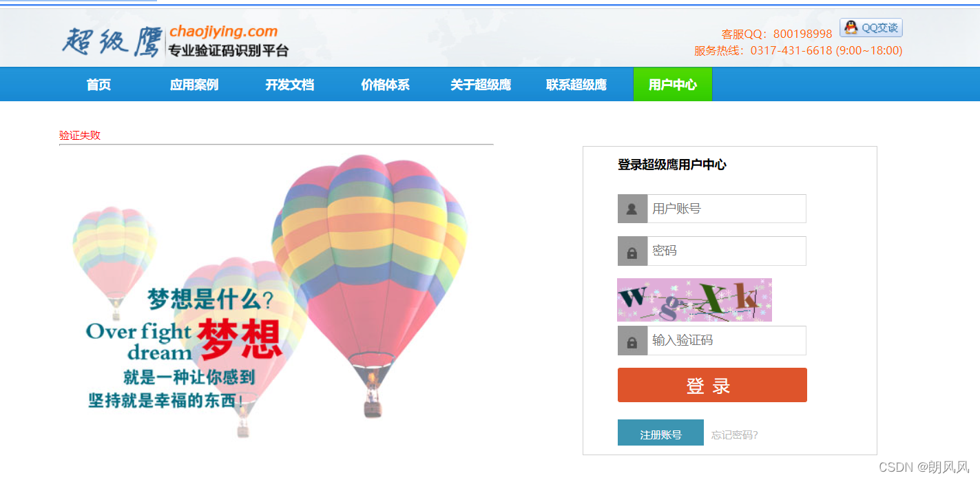
Task: Click the orange 登录 button
Action: [712, 385]
